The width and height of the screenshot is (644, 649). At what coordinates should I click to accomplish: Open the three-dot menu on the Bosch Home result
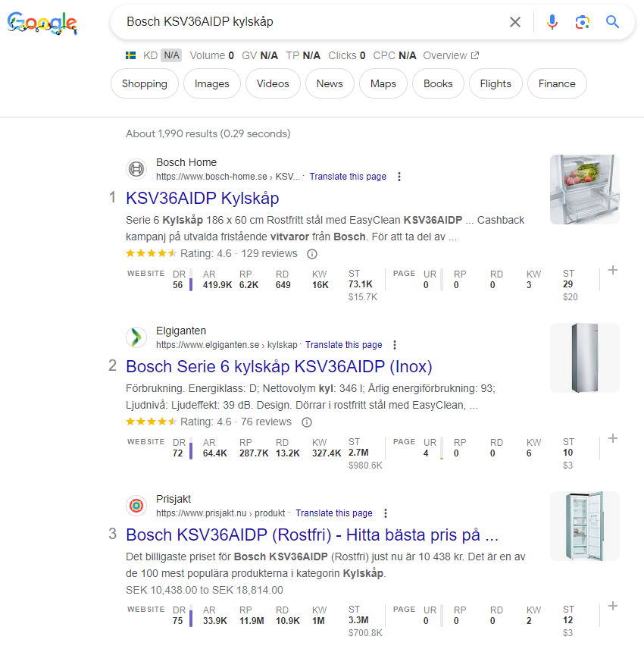coord(399,176)
